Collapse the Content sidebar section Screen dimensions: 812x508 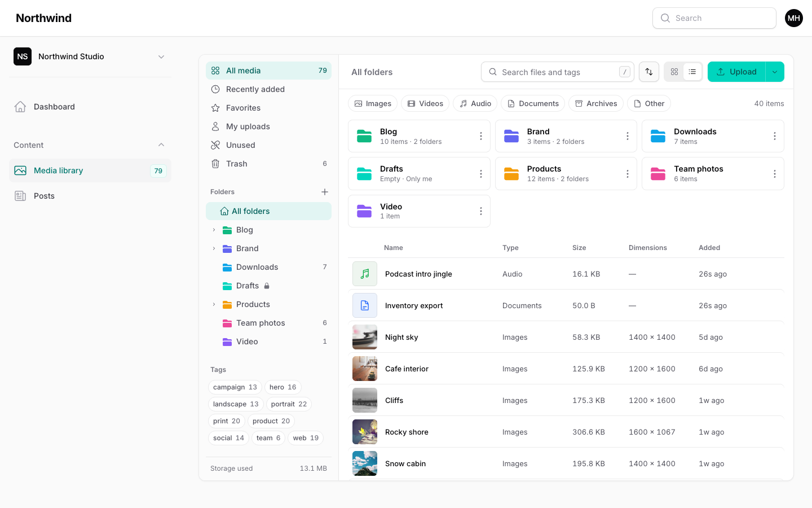[161, 145]
